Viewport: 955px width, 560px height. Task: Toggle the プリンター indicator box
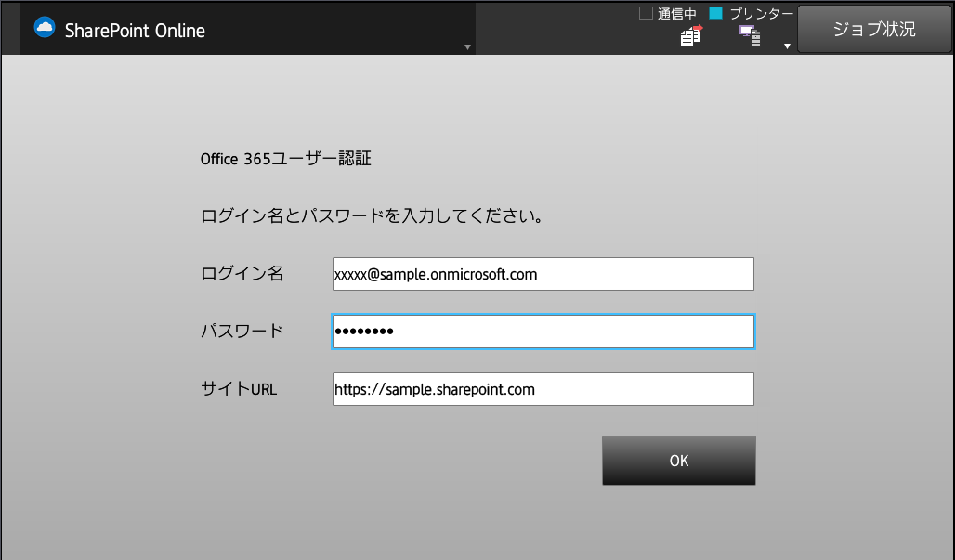pos(715,13)
